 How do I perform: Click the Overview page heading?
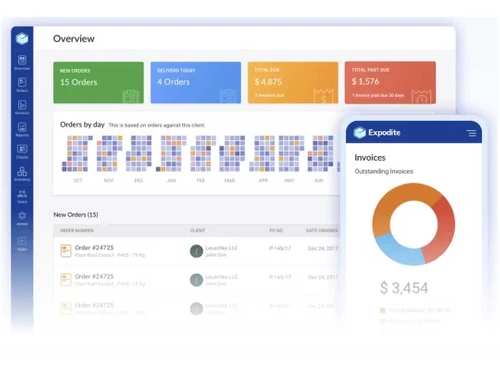point(74,39)
